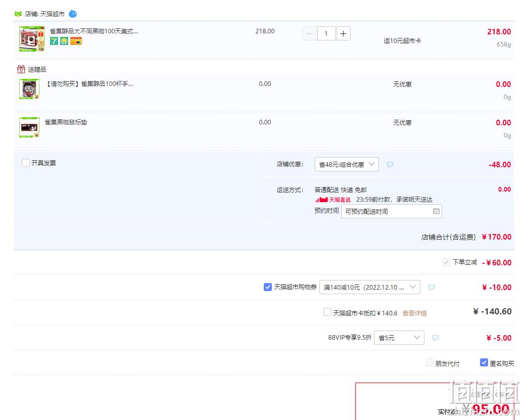Click the 普通配送 快递 免邮 shipping text
524x420 pixels.
coord(341,190)
